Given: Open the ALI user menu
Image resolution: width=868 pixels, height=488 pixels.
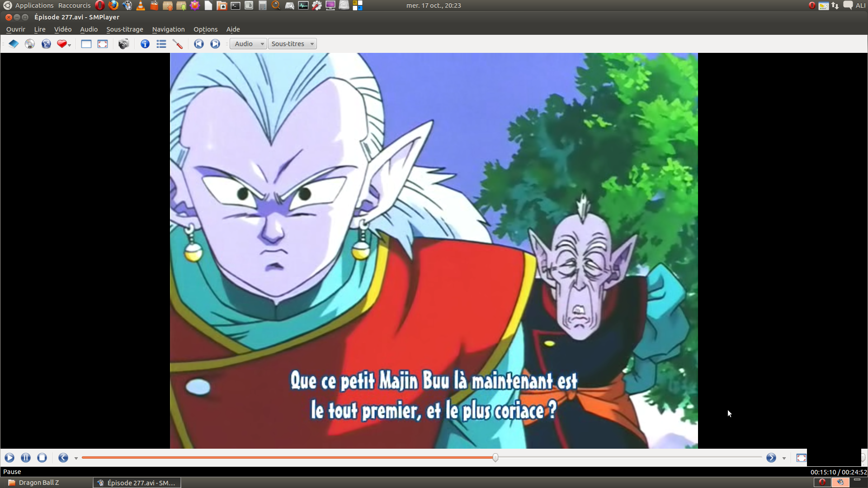Looking at the screenshot, I should point(860,5).
